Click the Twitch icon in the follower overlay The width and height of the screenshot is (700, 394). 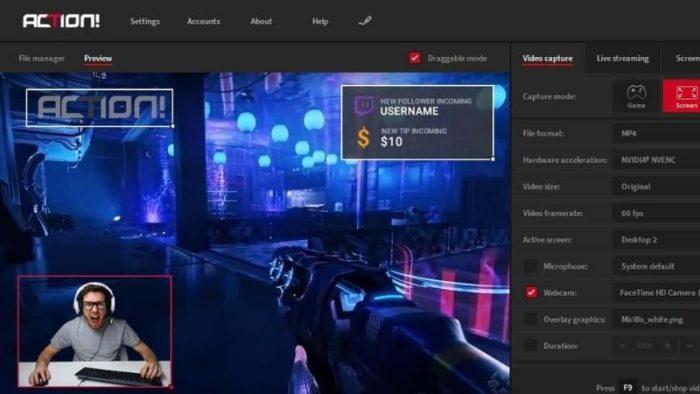(x=363, y=106)
